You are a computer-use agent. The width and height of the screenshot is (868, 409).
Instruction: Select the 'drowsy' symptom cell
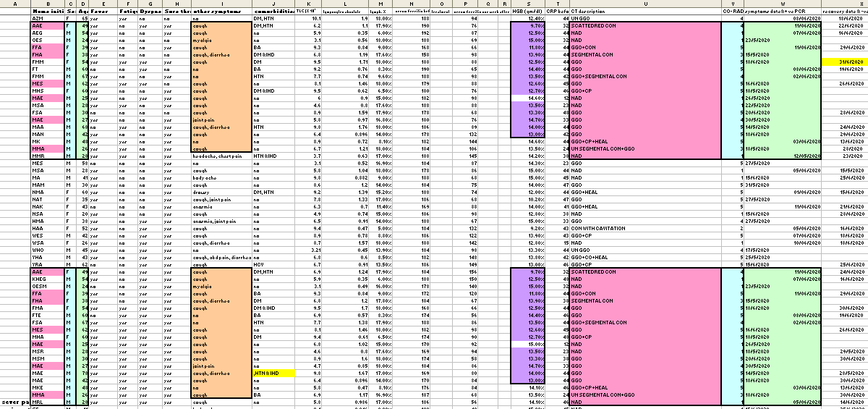point(201,192)
